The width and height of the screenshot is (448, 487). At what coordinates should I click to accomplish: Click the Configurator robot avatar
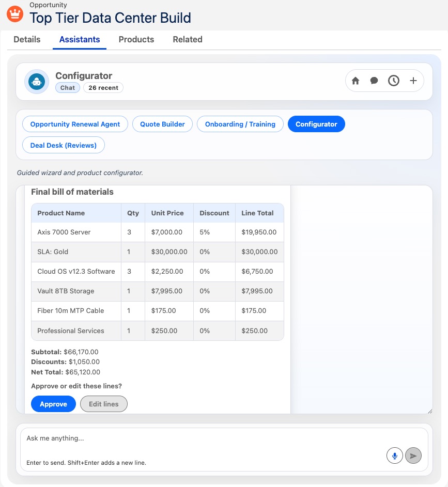click(37, 82)
